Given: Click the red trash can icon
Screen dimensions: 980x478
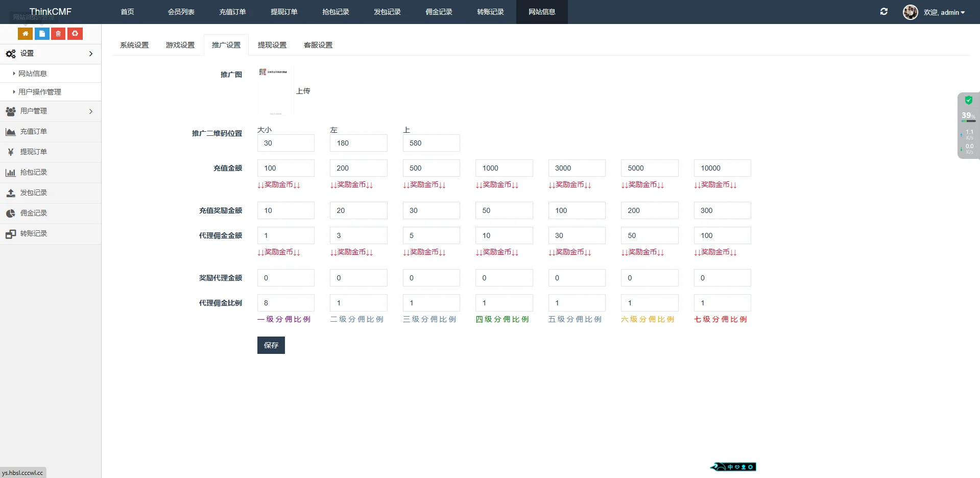Looking at the screenshot, I should coord(58,34).
